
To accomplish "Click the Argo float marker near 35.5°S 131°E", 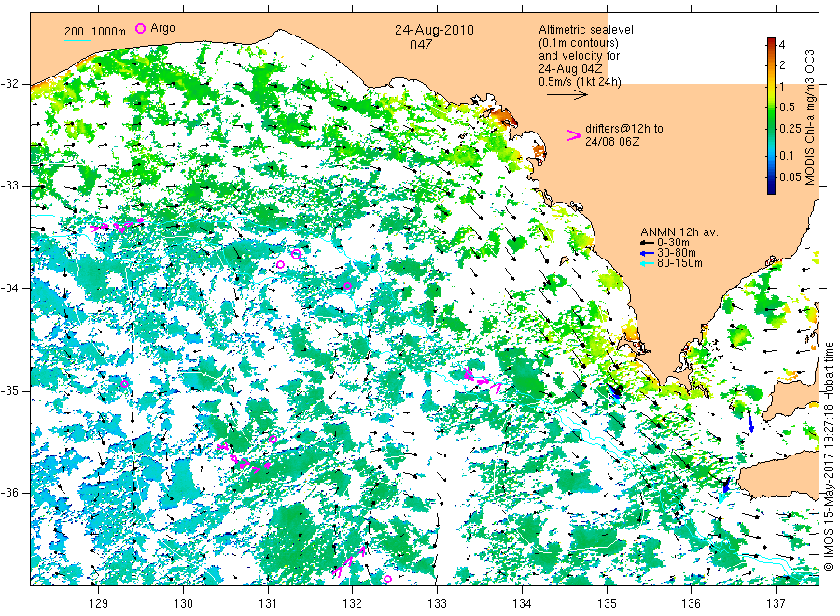I will [x=273, y=440].
